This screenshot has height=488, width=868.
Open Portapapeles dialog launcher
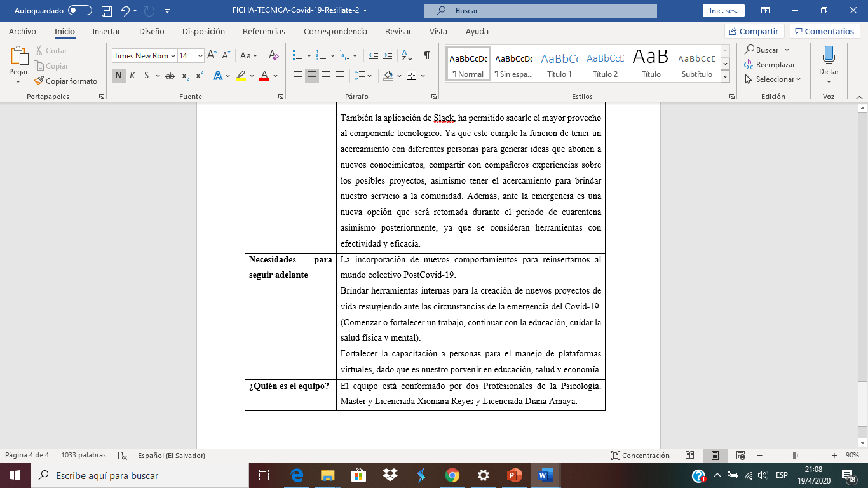[102, 97]
